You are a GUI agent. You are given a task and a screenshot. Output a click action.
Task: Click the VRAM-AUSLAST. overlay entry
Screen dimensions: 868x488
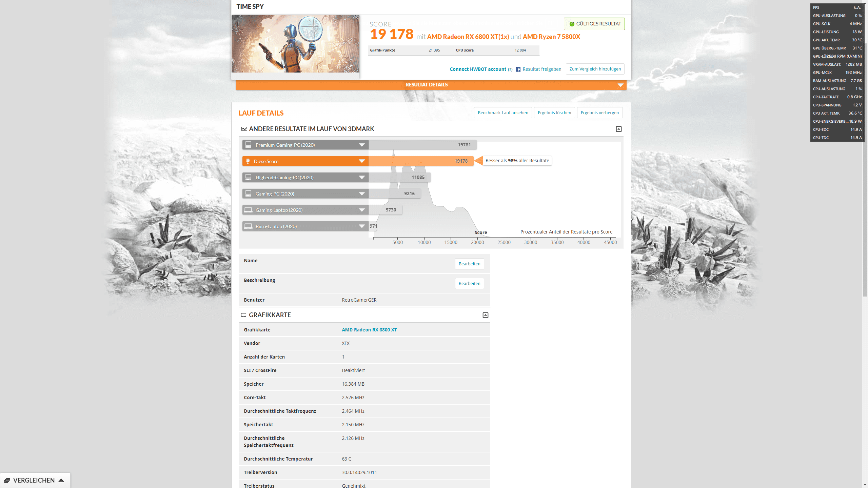pos(837,64)
